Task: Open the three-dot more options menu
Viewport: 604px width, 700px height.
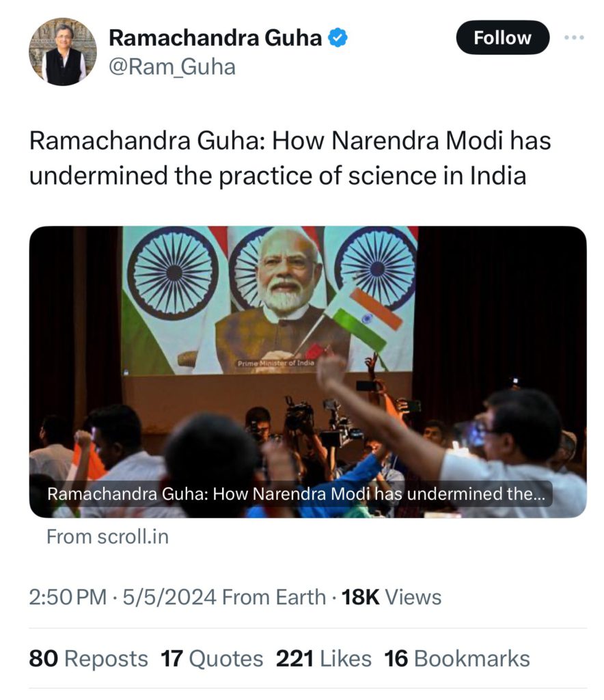Action: 574,38
